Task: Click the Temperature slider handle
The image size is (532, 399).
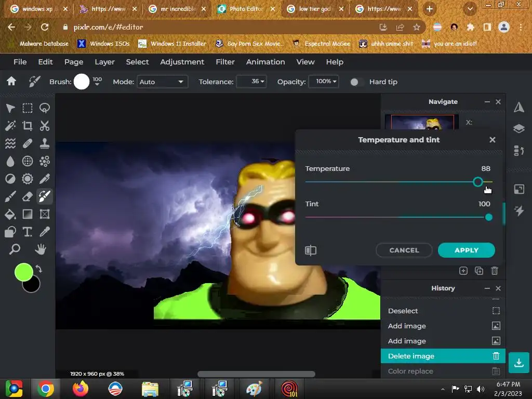Action: (x=478, y=182)
